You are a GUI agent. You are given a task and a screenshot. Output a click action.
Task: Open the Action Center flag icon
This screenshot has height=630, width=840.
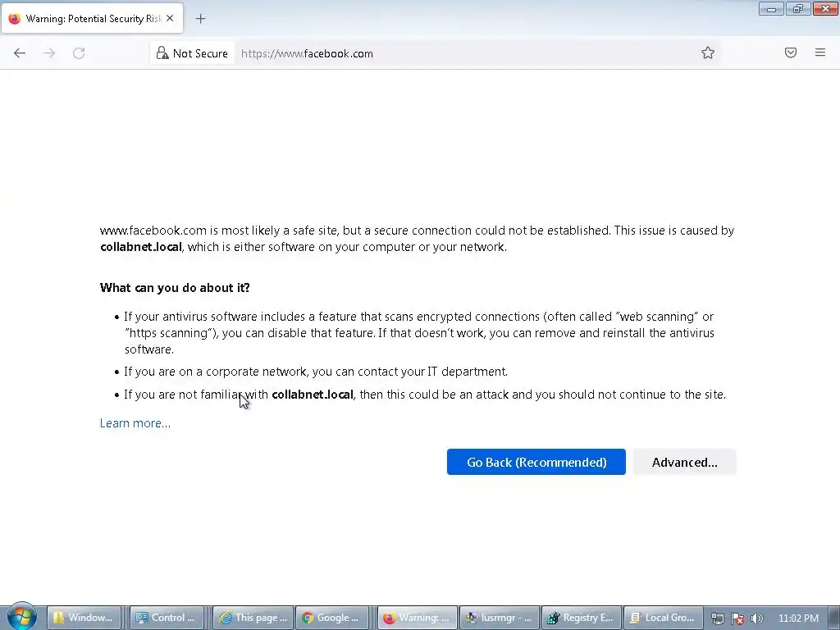pos(737,619)
